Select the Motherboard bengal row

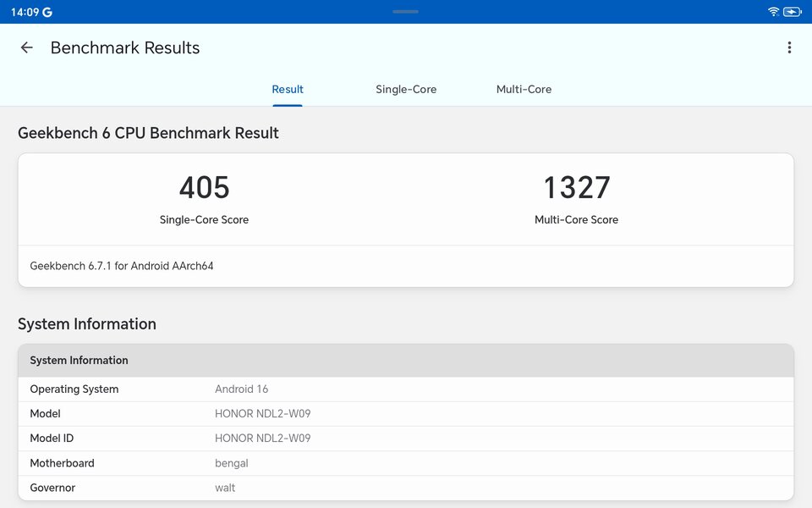(x=405, y=463)
